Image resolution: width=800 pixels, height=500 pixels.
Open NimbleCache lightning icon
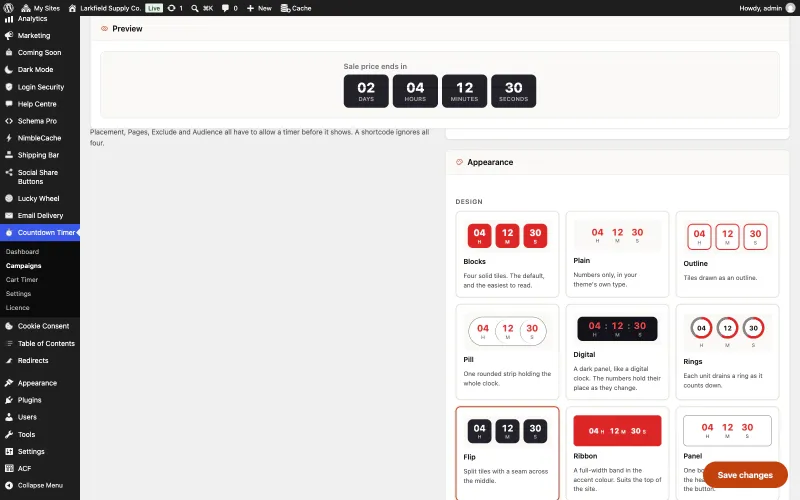click(x=9, y=138)
